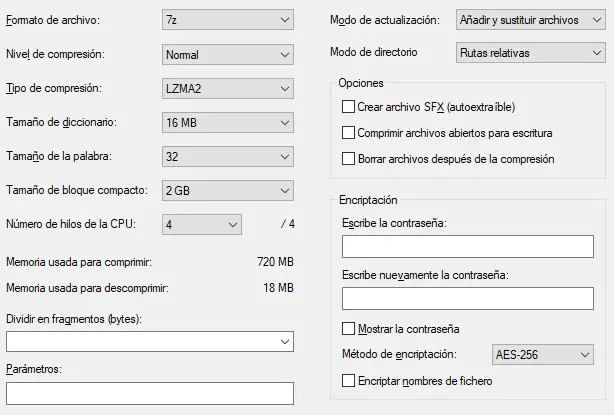Screen dimensions: 614x415
Task: Expand the Modo de actualización dropdown
Action: click(x=529, y=20)
